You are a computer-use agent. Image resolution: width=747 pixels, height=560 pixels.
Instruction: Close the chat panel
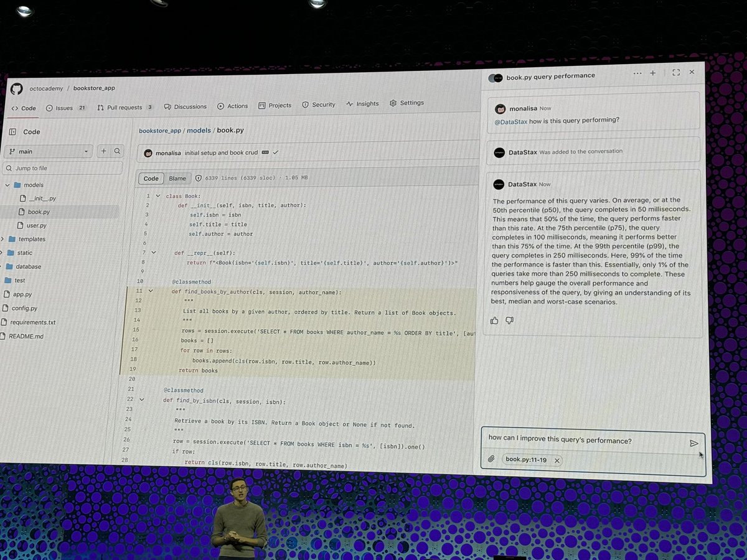pyautogui.click(x=692, y=72)
